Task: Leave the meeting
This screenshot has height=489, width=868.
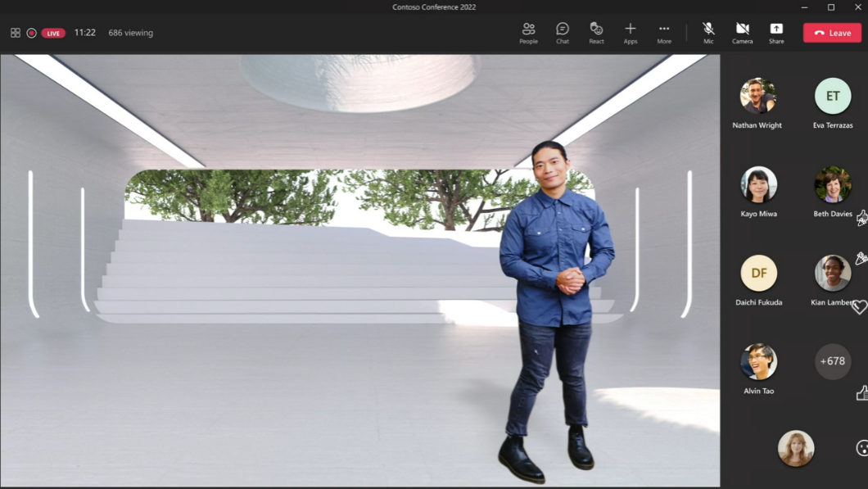Action: (832, 33)
